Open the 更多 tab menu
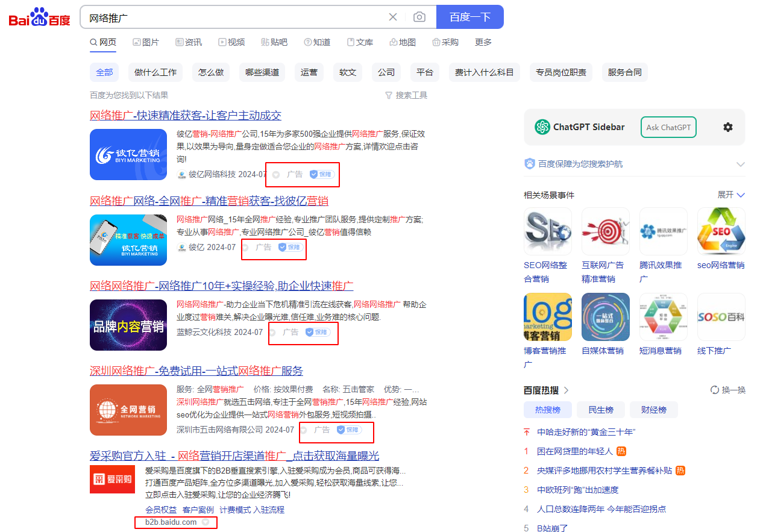The width and height of the screenshot is (766, 532). (x=483, y=42)
